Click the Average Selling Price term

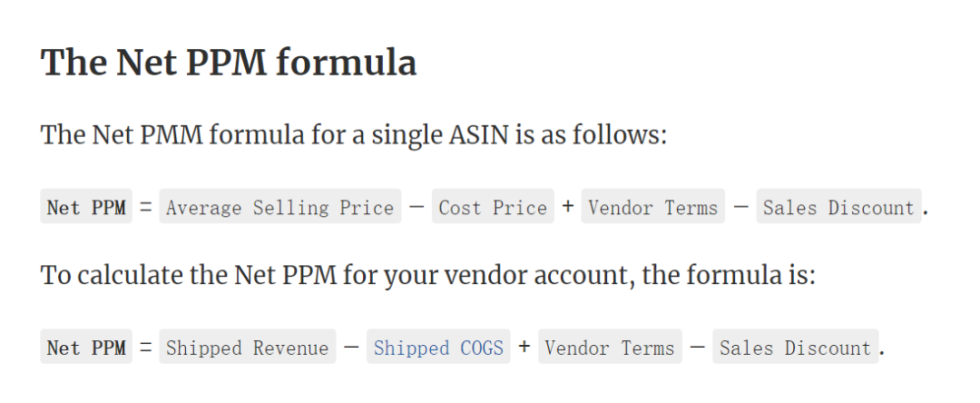click(x=279, y=208)
